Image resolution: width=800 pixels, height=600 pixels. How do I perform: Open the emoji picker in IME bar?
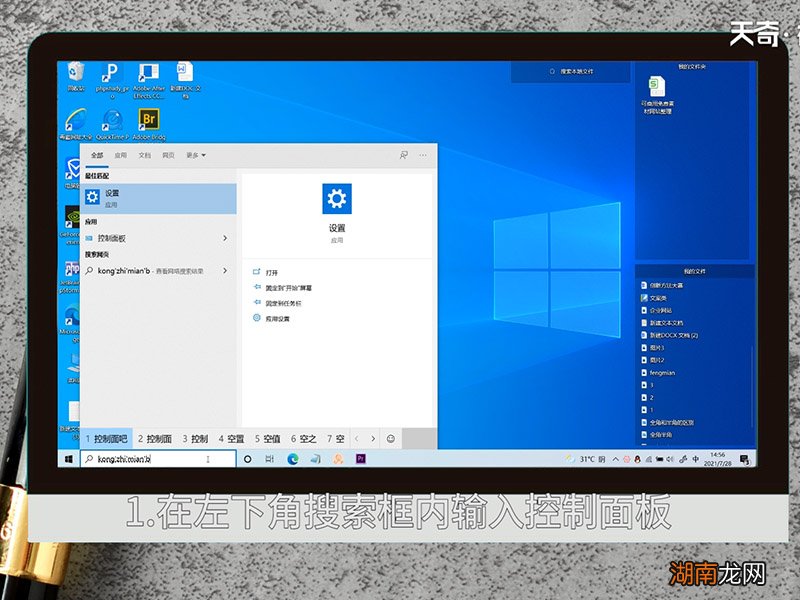pyautogui.click(x=390, y=439)
